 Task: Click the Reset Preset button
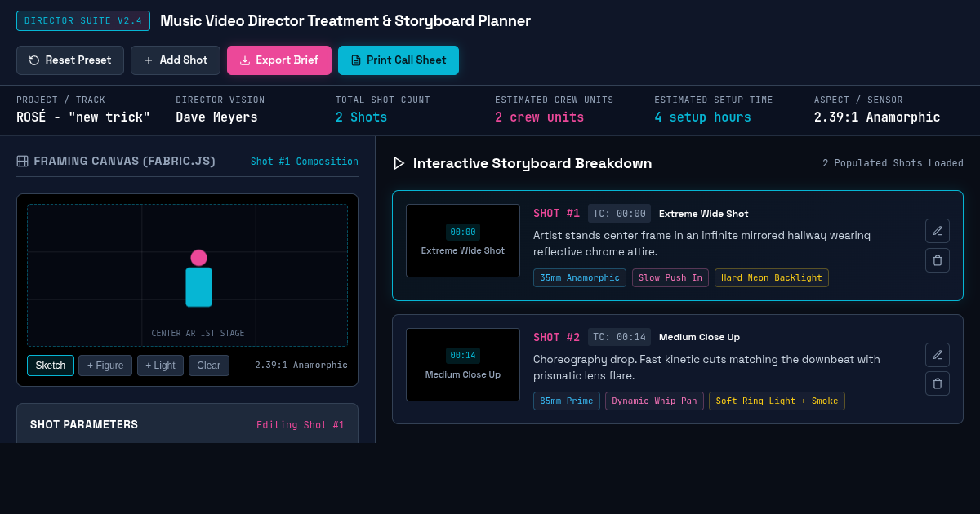pyautogui.click(x=70, y=60)
